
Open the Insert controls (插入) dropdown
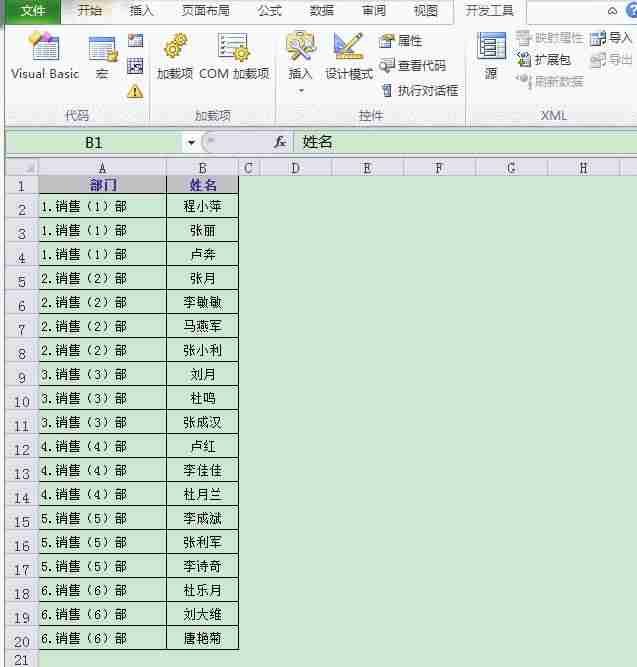pos(300,62)
